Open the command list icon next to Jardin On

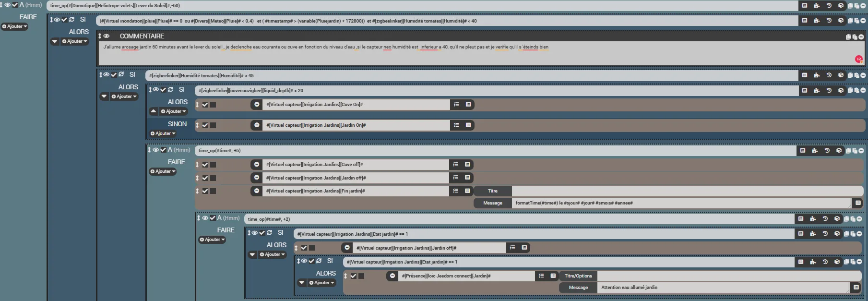tap(456, 125)
